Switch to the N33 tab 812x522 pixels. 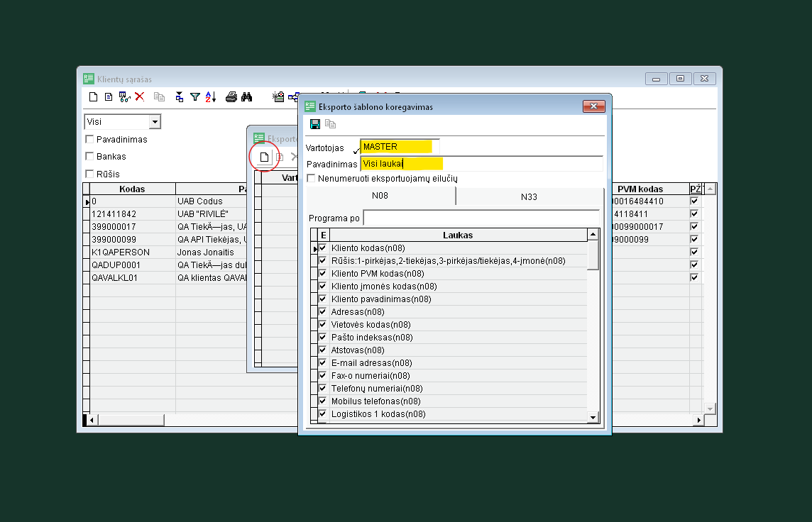tap(530, 196)
